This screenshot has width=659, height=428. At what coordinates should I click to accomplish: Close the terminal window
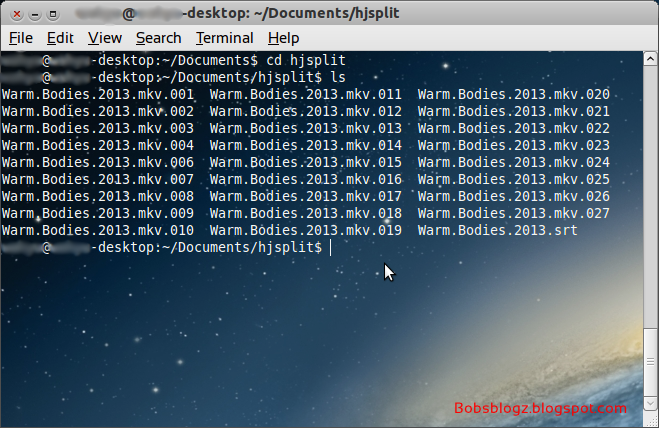pyautogui.click(x=17, y=14)
